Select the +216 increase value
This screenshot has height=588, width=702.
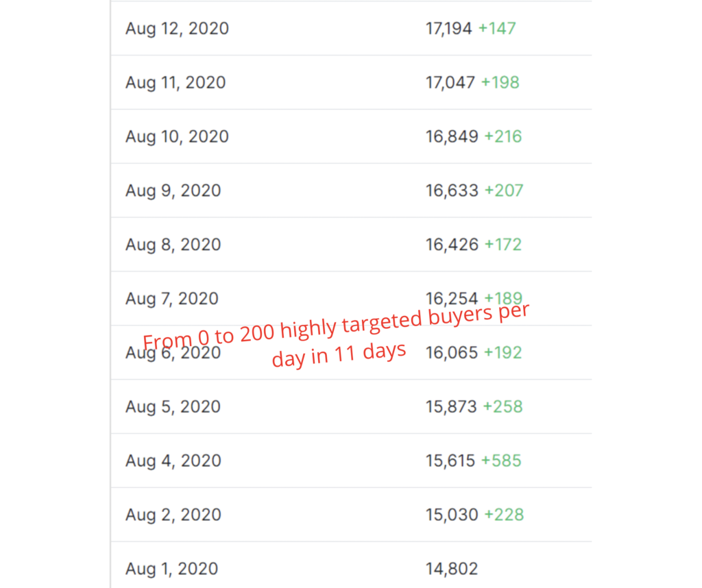click(x=503, y=136)
